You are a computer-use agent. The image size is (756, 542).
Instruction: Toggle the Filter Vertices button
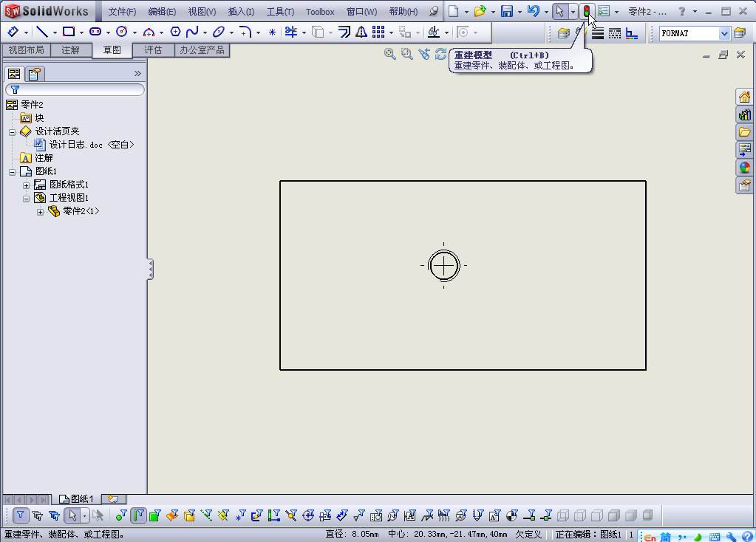point(121,515)
